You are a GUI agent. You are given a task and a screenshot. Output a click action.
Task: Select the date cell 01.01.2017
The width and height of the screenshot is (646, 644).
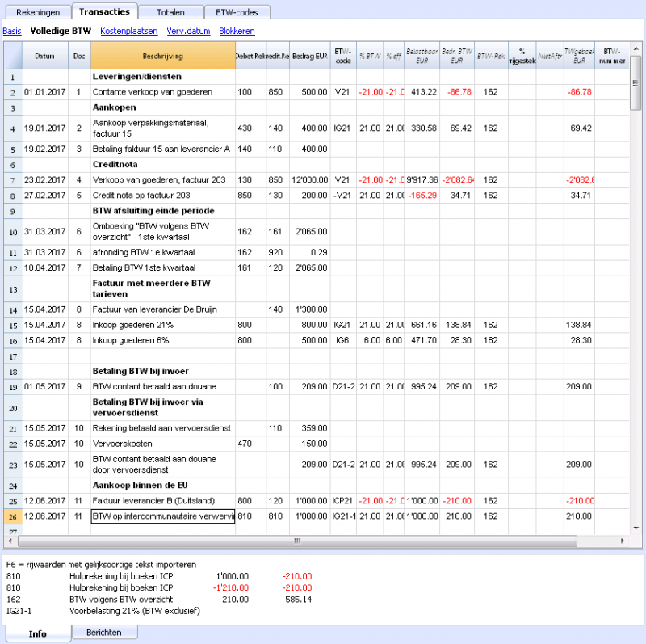click(x=45, y=92)
